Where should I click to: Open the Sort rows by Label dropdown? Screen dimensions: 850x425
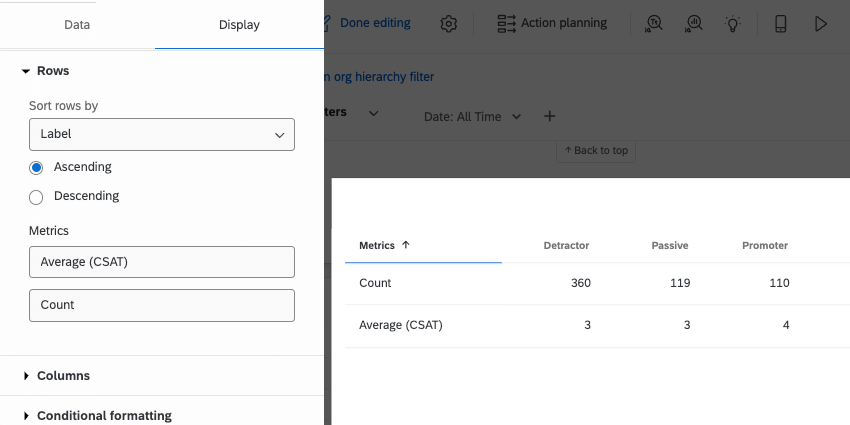tap(162, 134)
